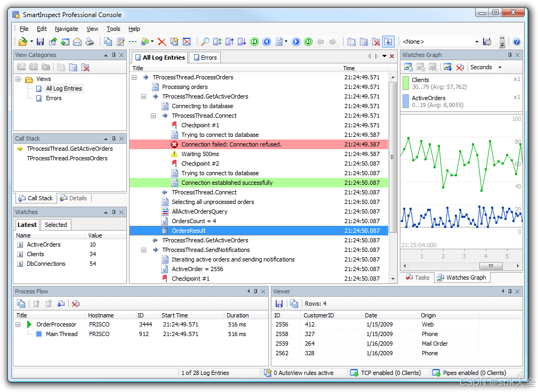
Task: Click the copy icon in the Process Flow panel
Action: [21, 303]
